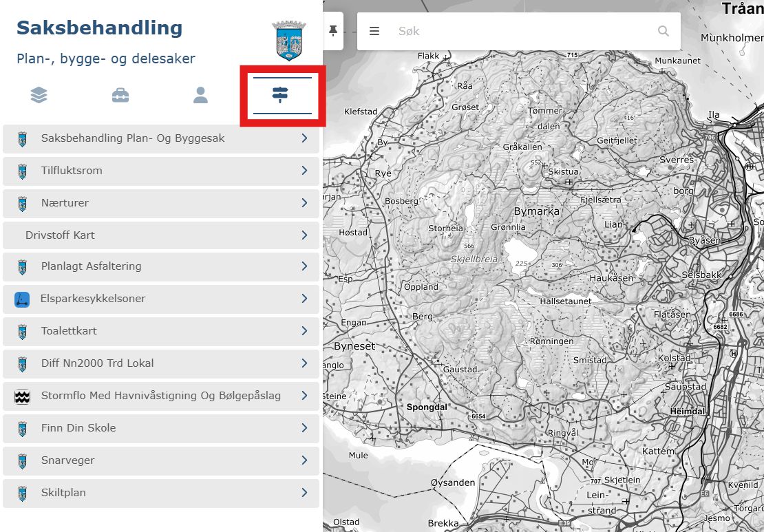
Task: Select Finn Din Skole entry
Action: (78, 428)
